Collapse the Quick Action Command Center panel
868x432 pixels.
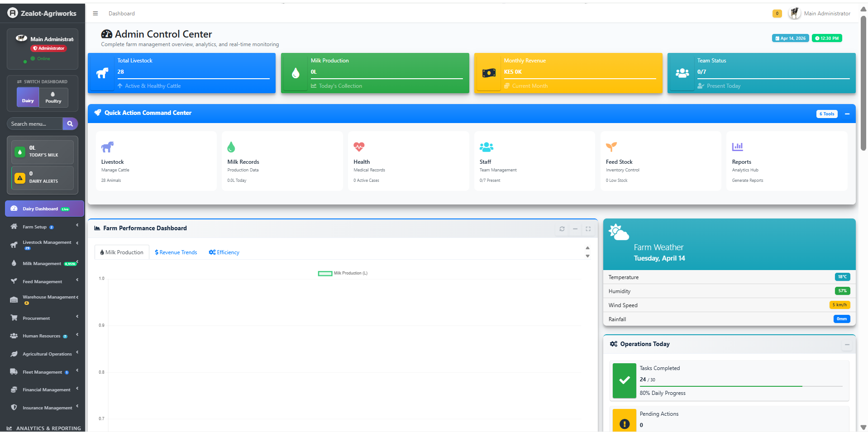point(847,114)
